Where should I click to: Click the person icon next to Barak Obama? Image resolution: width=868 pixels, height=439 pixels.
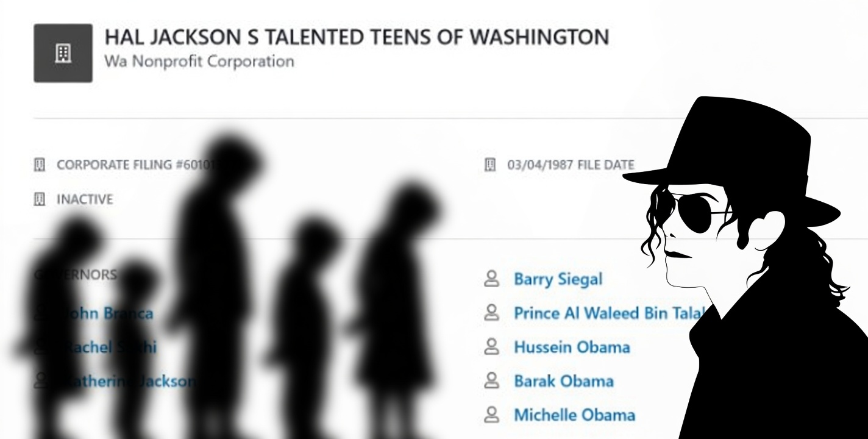pos(491,381)
